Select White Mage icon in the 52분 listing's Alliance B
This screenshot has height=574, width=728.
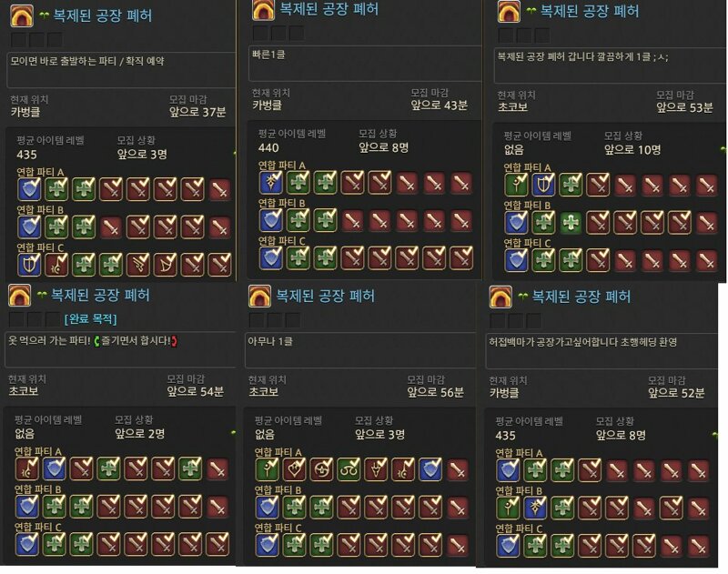coord(508,509)
